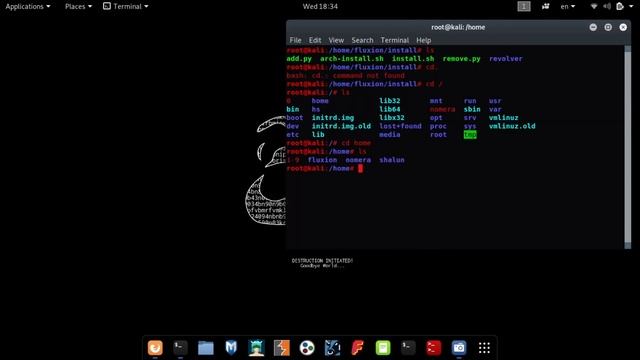Open the en keyboard language dropdown
Image resolution: width=640 pixels, height=360 pixels.
(568, 6)
